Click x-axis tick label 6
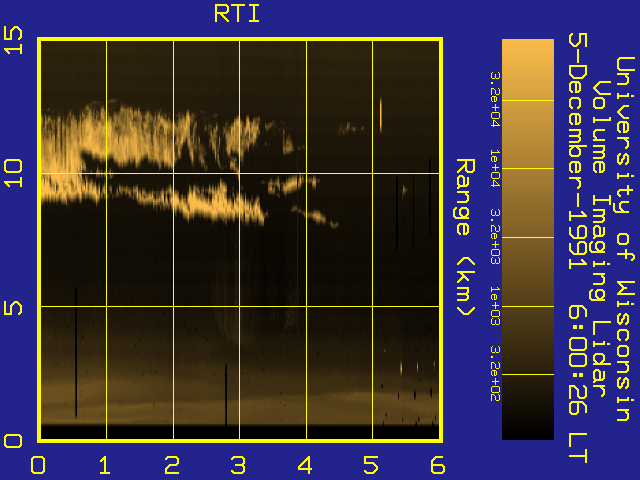The width and height of the screenshot is (640, 480). pos(438,465)
